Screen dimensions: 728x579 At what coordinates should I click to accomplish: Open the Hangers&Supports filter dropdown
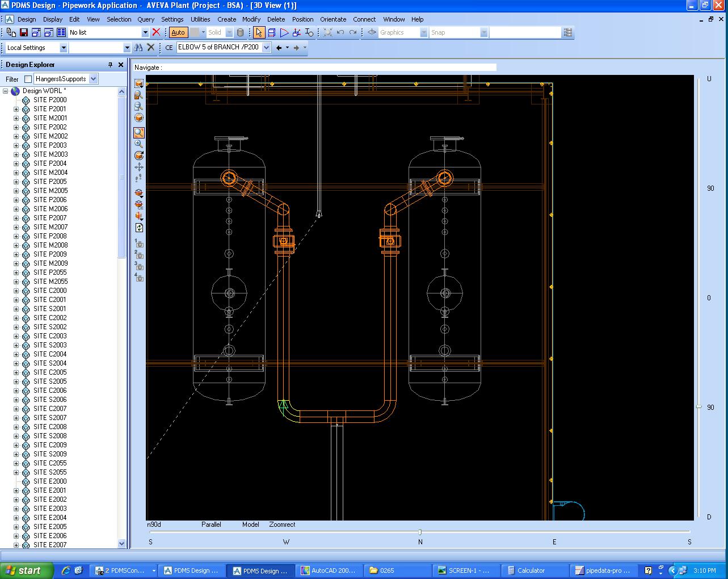tap(94, 79)
